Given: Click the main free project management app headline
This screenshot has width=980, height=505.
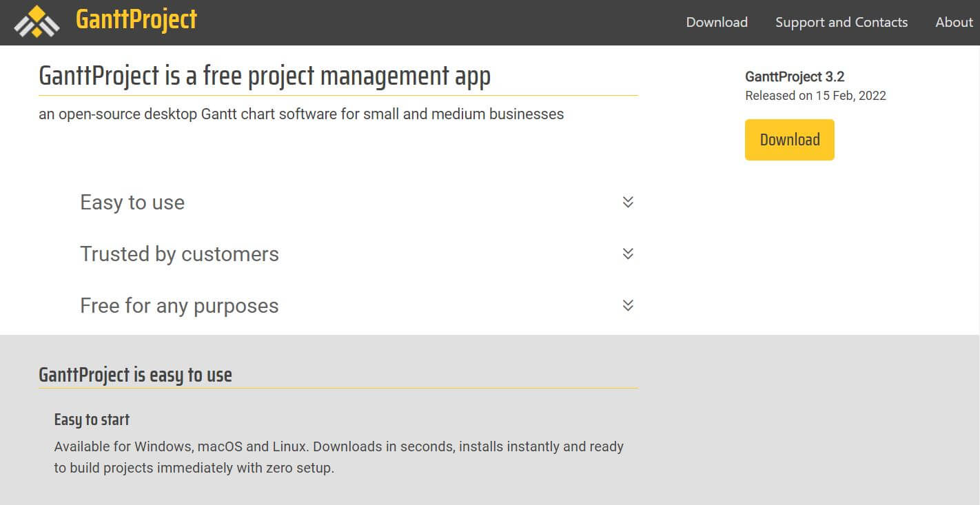Looking at the screenshot, I should click(265, 76).
